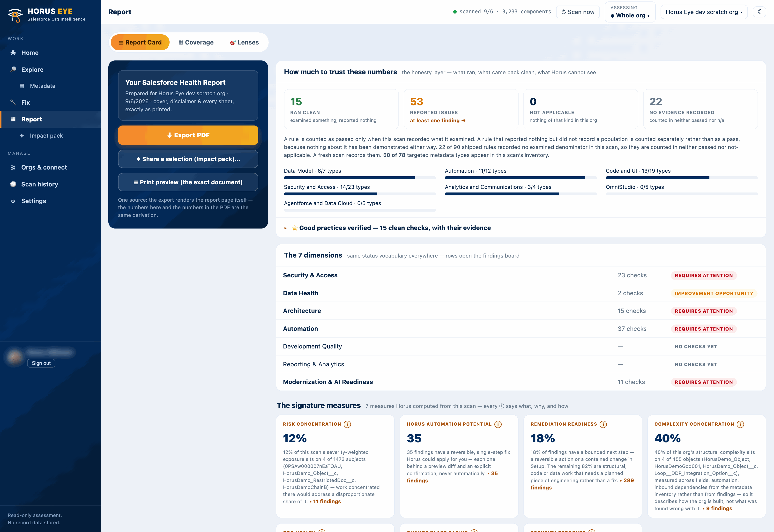Open the Modernization & AI Readiness row

pyautogui.click(x=521, y=382)
